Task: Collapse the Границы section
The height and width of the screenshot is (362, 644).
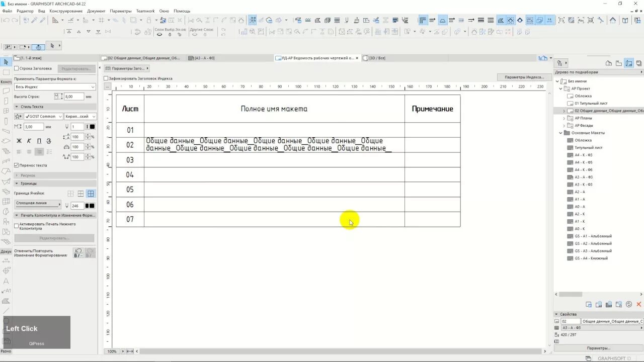Action: point(17,184)
